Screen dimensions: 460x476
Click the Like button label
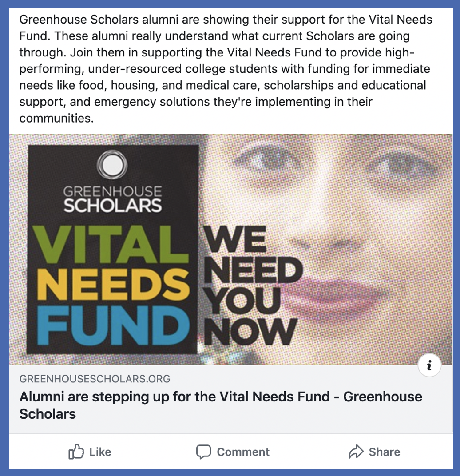100,452
